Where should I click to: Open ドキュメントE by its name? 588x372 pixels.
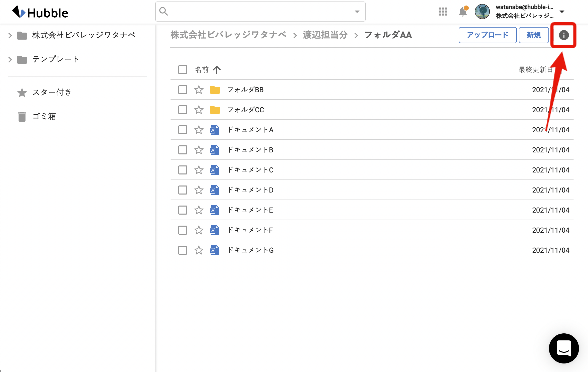(x=250, y=210)
